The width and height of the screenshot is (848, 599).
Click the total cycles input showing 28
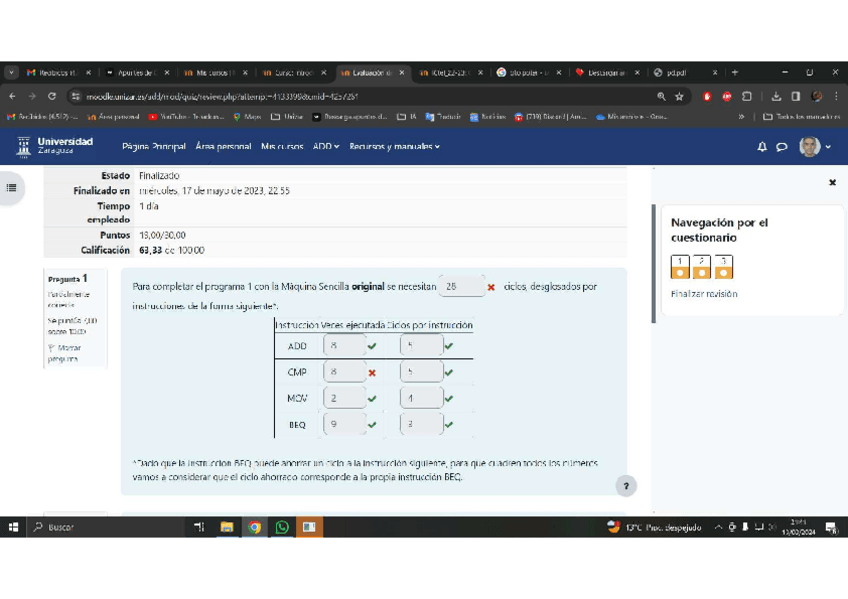point(461,287)
